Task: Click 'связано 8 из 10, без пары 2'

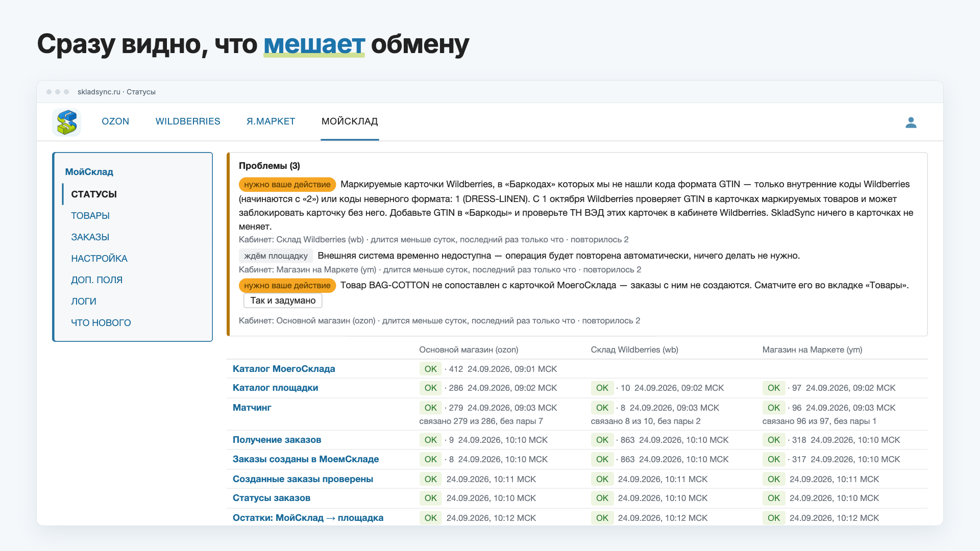Action: [x=646, y=421]
